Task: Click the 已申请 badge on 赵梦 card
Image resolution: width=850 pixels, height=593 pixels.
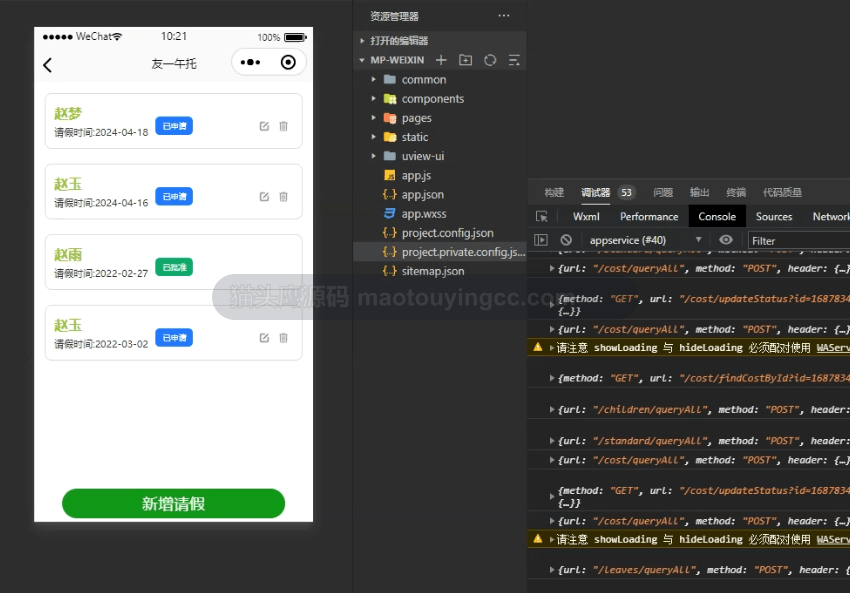Action: tap(174, 126)
